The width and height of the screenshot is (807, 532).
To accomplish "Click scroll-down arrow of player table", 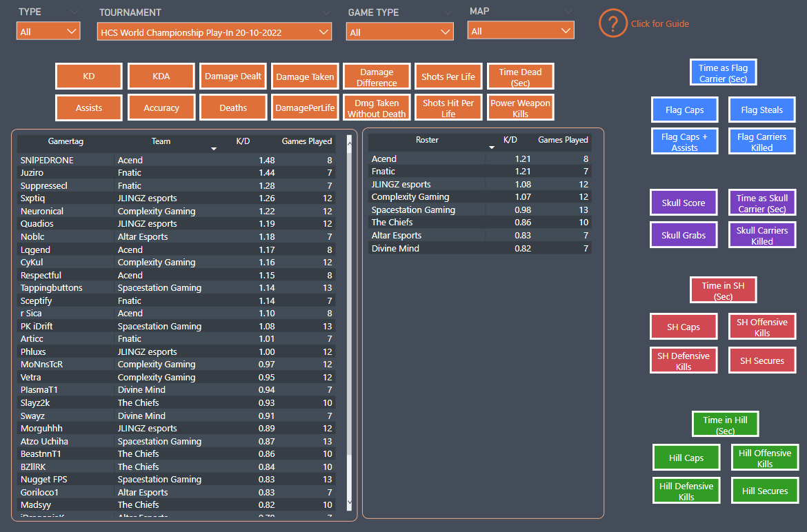I will click(350, 502).
